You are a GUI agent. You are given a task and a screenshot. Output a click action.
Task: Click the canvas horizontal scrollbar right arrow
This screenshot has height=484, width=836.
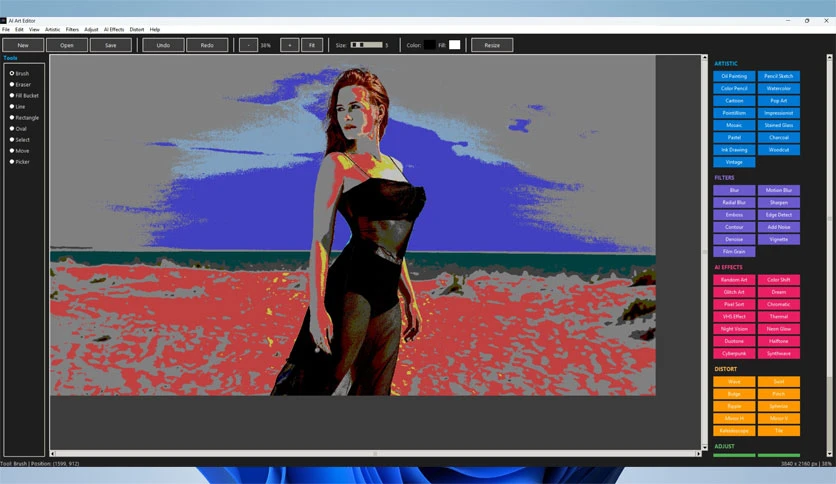(698, 454)
